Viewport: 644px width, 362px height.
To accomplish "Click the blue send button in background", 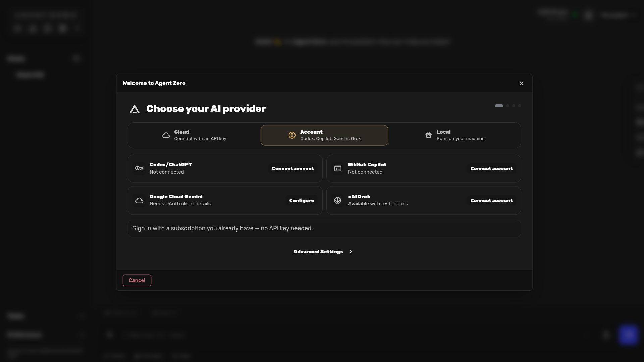I will pyautogui.click(x=628, y=335).
